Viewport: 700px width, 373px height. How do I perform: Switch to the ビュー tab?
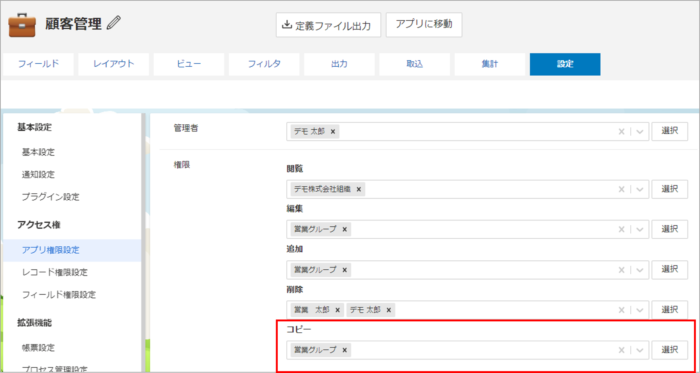pos(189,64)
